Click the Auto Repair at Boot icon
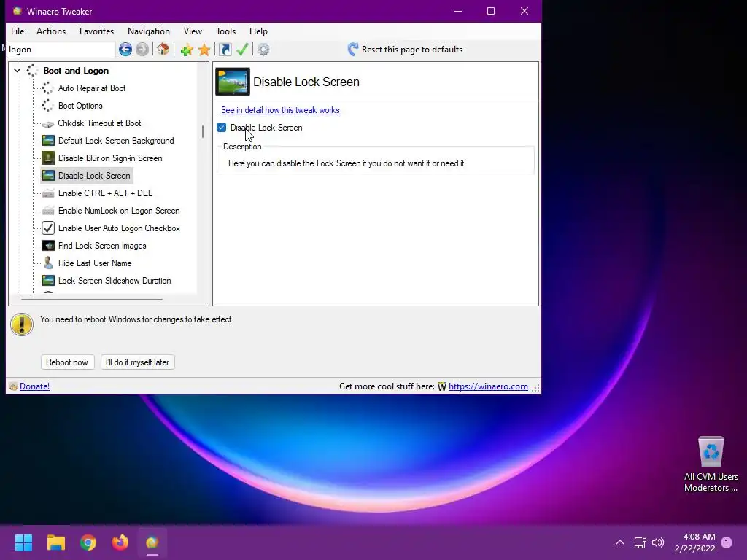The image size is (747, 560). point(47,88)
